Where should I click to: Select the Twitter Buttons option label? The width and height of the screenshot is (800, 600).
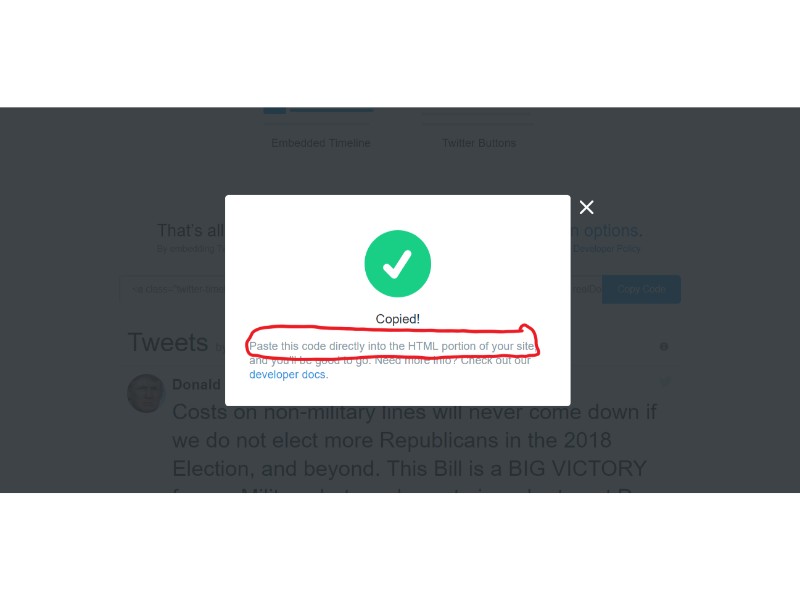479,143
